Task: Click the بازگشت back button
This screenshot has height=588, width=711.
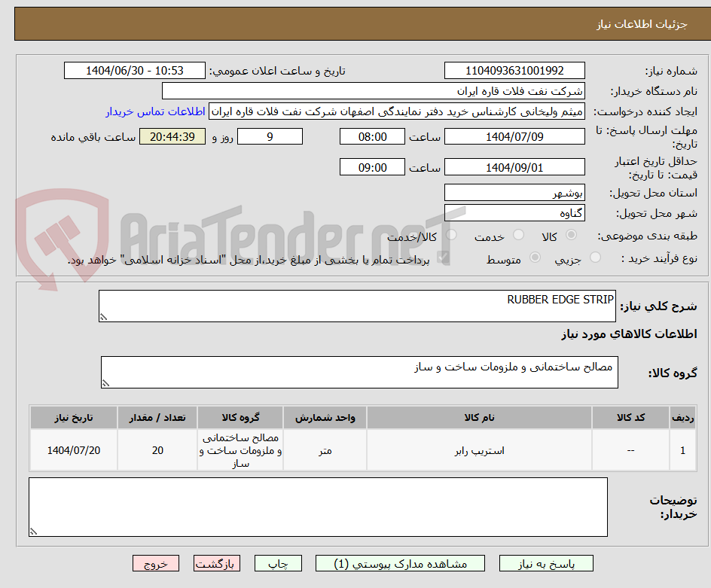Action: (x=217, y=563)
